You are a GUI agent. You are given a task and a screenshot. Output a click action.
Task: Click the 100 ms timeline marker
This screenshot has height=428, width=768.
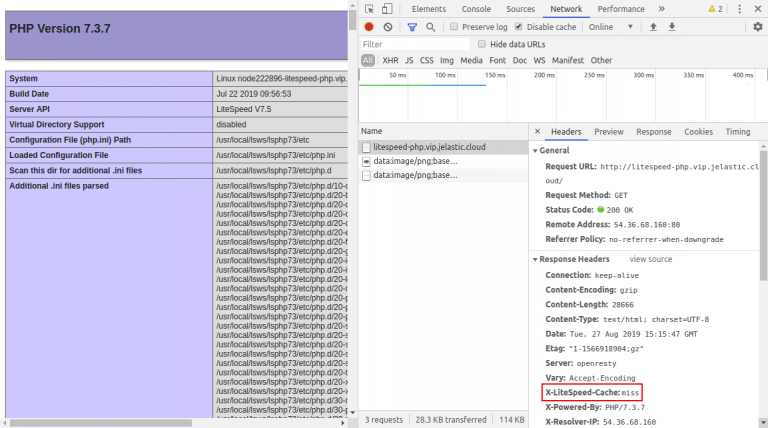(445, 75)
